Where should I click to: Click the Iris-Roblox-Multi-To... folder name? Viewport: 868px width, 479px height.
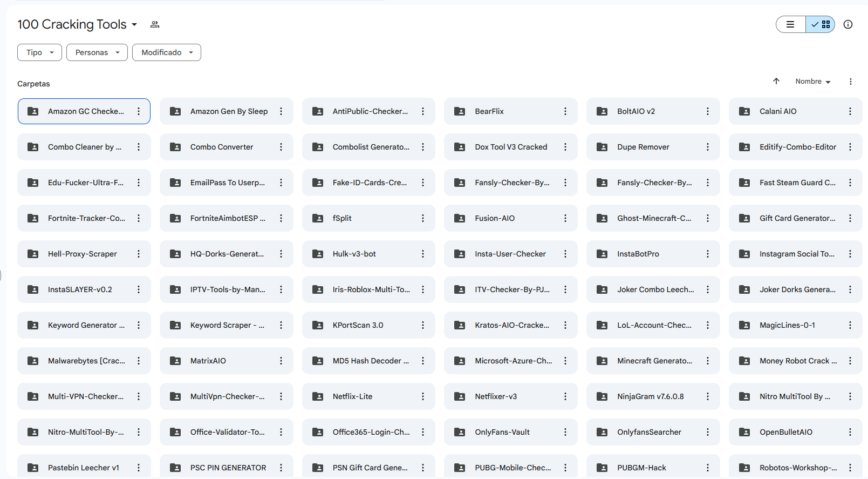pos(371,289)
